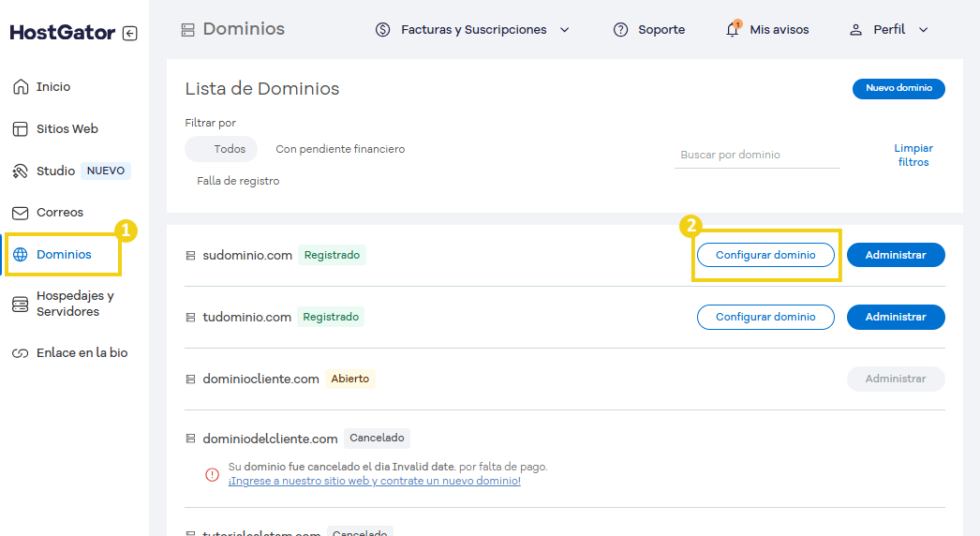
Task: Focus the Buscar por dominio search field
Action: (x=757, y=155)
